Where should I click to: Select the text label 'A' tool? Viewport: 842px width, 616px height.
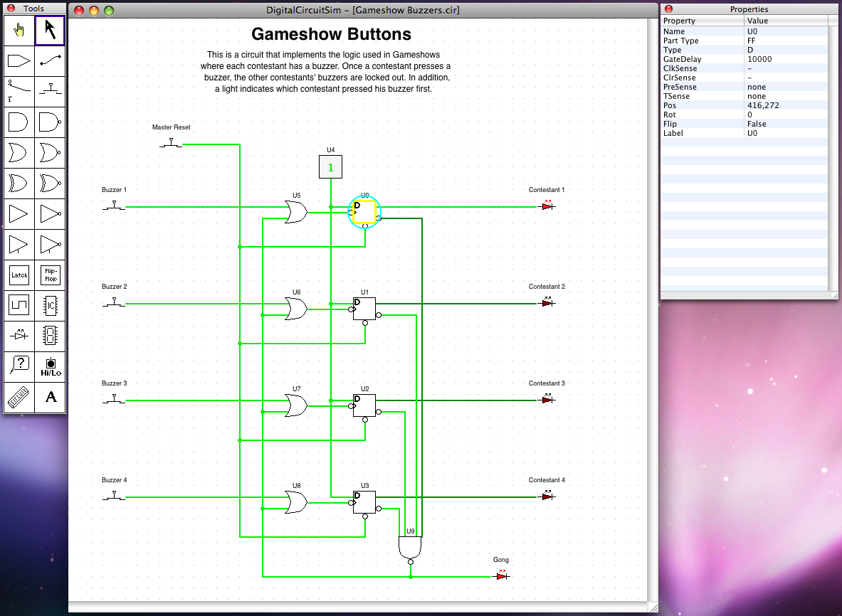[x=50, y=397]
